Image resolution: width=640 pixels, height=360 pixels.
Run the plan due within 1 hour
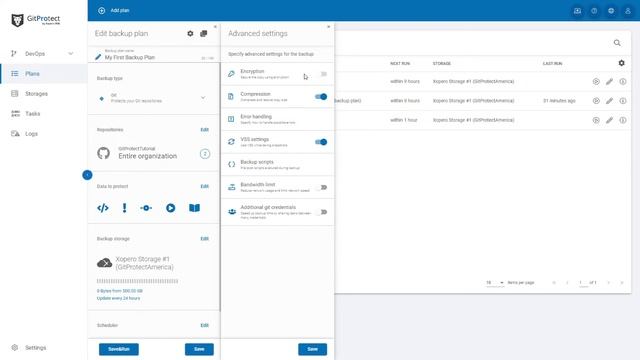596,120
